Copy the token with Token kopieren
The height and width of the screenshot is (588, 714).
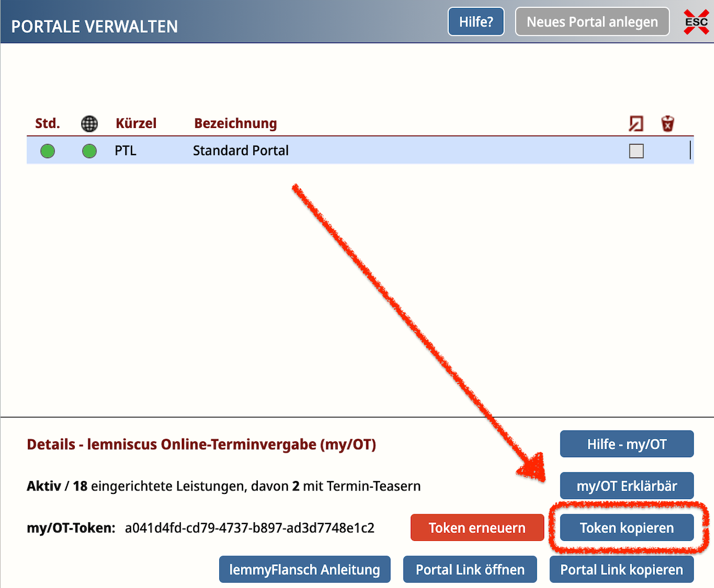click(x=627, y=528)
